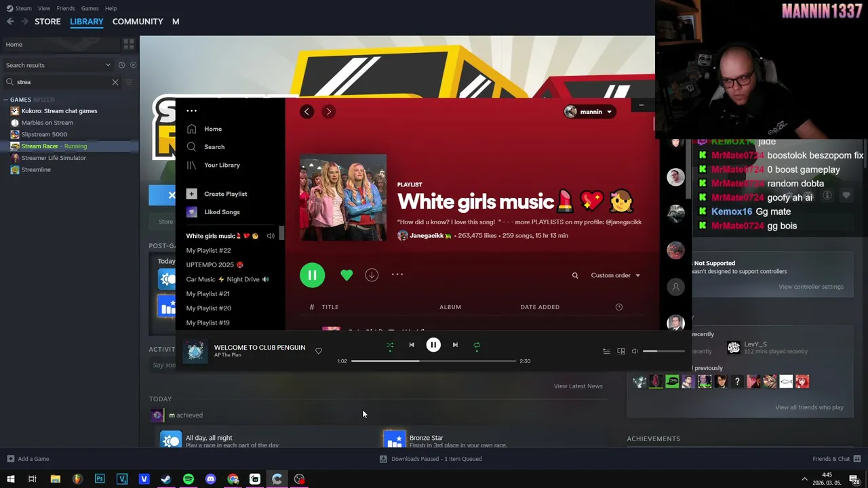Open Discord from the Windows taskbar

tap(211, 479)
